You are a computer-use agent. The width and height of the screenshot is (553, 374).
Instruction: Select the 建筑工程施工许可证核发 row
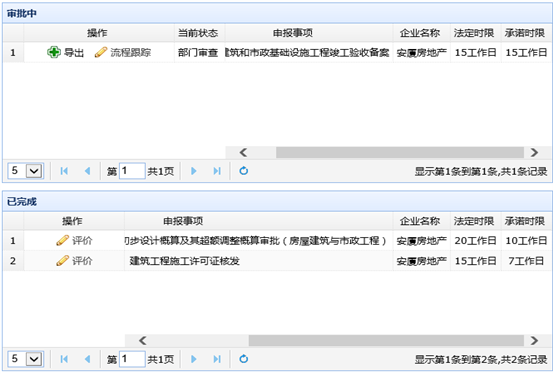(277, 261)
